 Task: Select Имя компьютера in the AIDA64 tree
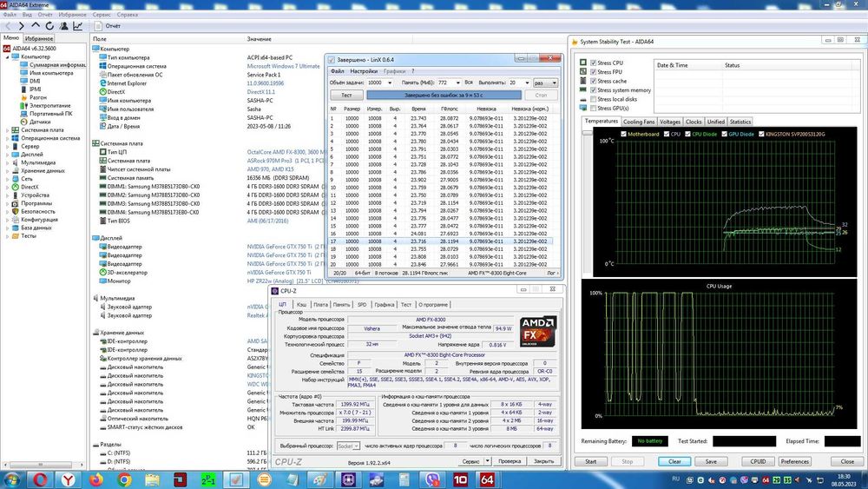coord(51,73)
